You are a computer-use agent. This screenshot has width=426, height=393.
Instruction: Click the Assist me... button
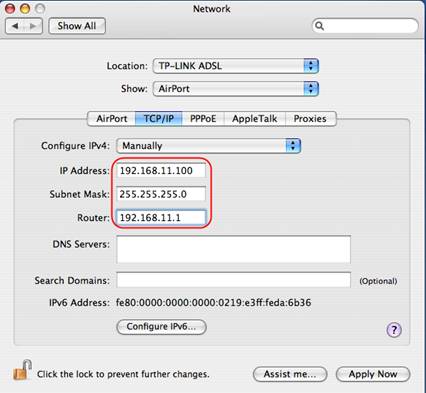(x=290, y=374)
